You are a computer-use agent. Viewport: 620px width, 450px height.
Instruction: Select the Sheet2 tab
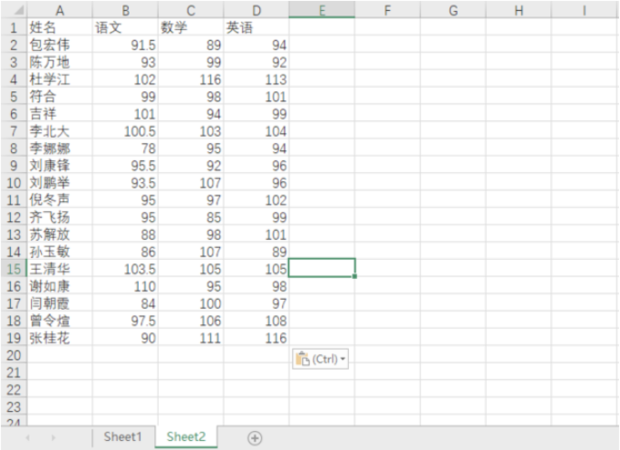186,437
